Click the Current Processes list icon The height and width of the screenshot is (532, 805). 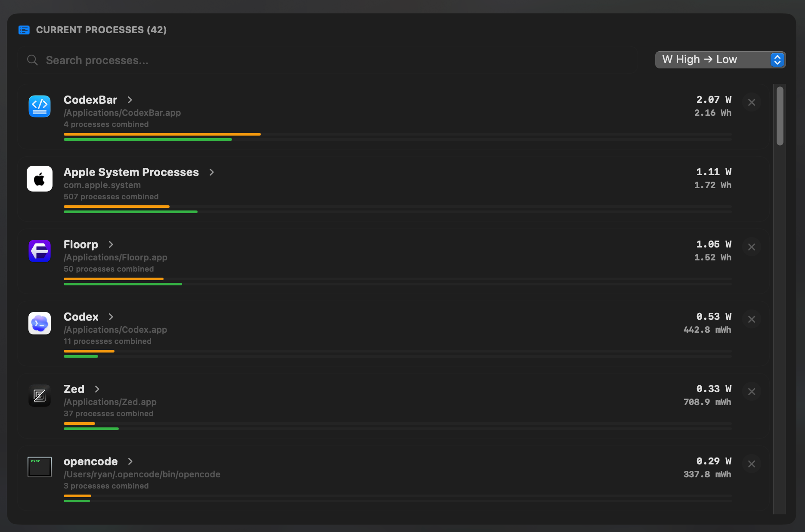(24, 30)
